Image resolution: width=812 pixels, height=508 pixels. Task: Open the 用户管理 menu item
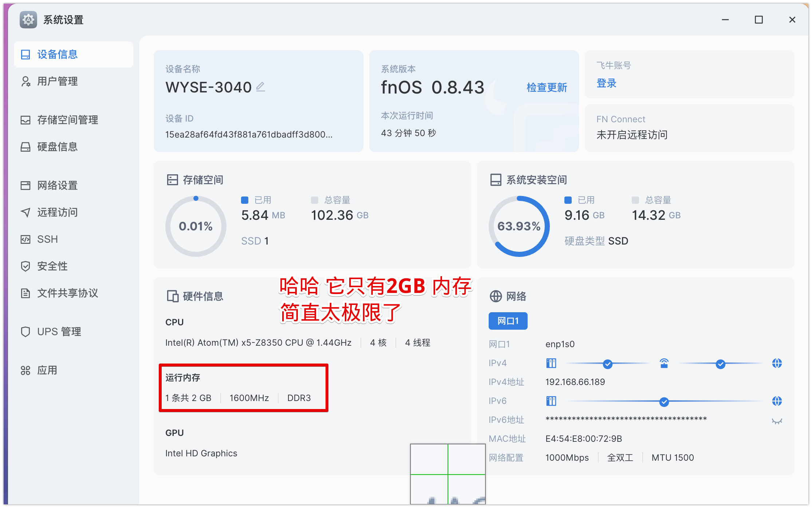pos(57,81)
